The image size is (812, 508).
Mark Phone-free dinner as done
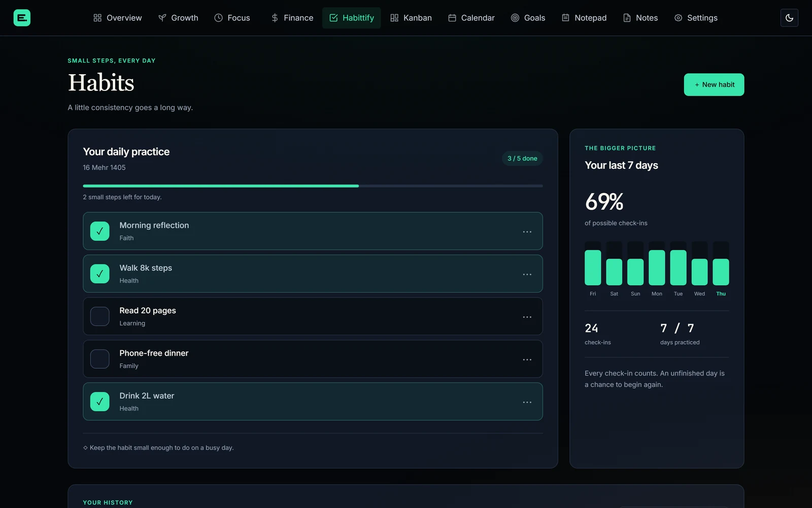click(99, 359)
